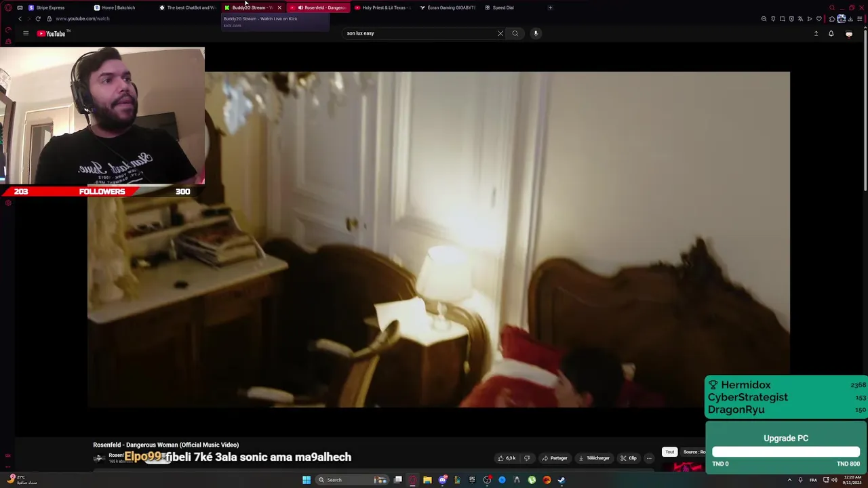Open Opera GX menu logo
The height and width of the screenshot is (488, 868).
tap(8, 7)
